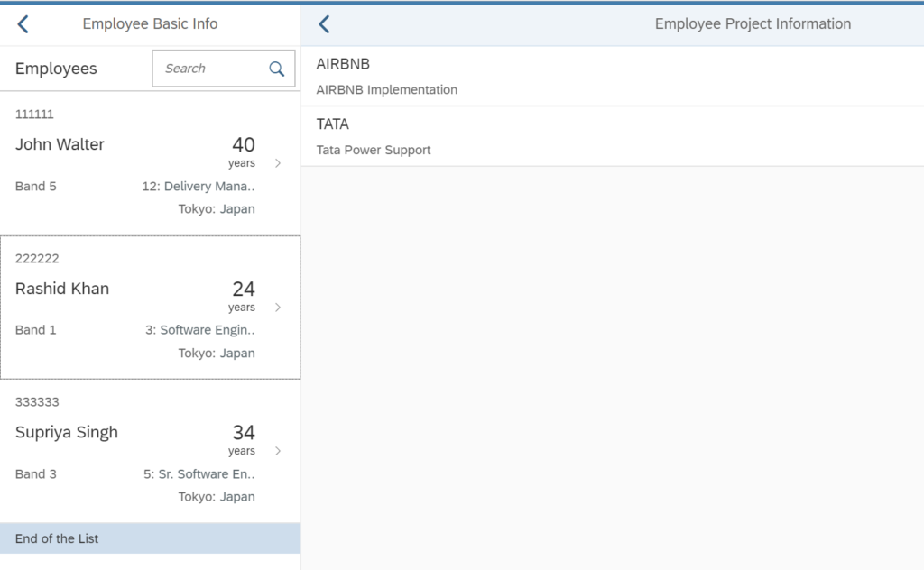Click AIRBNB Implementation description

coord(386,89)
